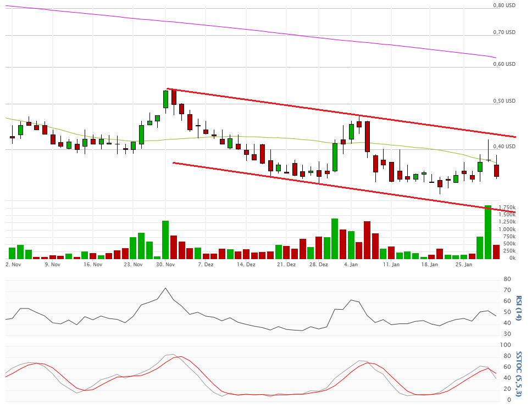The height and width of the screenshot is (420, 532).
Task: Select the 1.000k volume axis label
Action: click(x=507, y=229)
